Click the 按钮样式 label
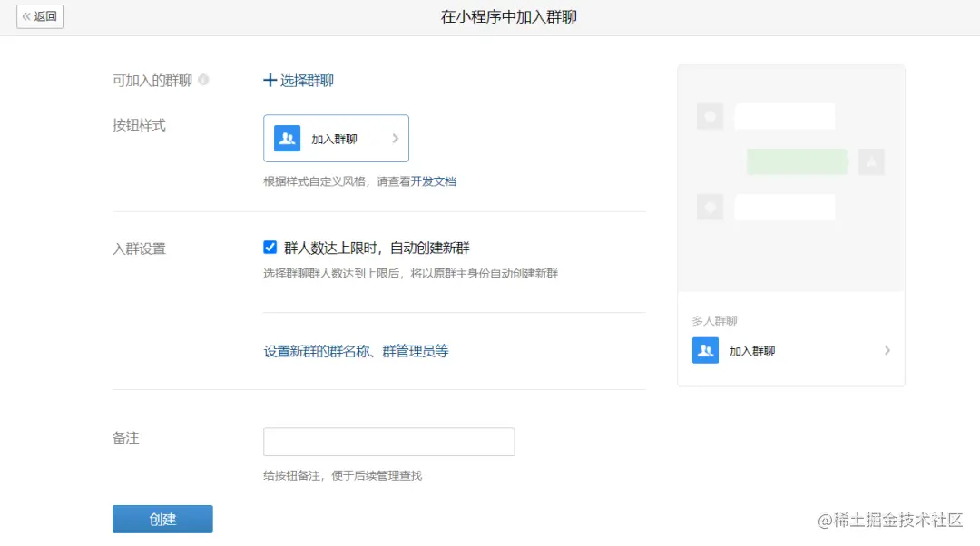This screenshot has height=546, width=980. tap(139, 125)
